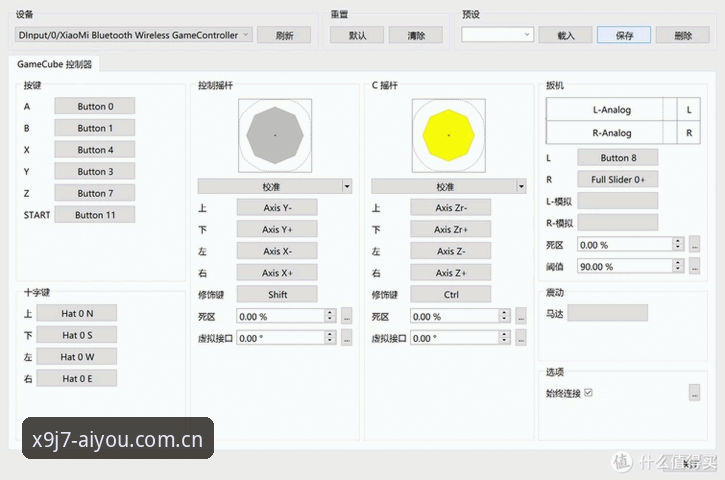
Task: Remap C stick up Axis Zr-
Action: tap(451, 208)
